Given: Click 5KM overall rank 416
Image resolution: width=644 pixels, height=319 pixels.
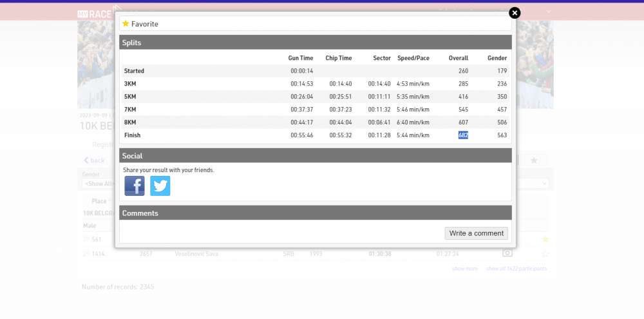Looking at the screenshot, I should (463, 97).
